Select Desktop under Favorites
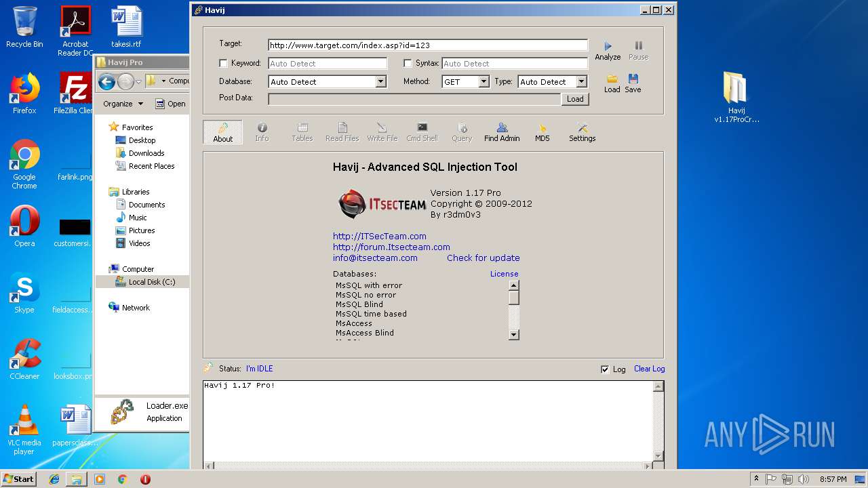This screenshot has width=868, height=488. 142,140
